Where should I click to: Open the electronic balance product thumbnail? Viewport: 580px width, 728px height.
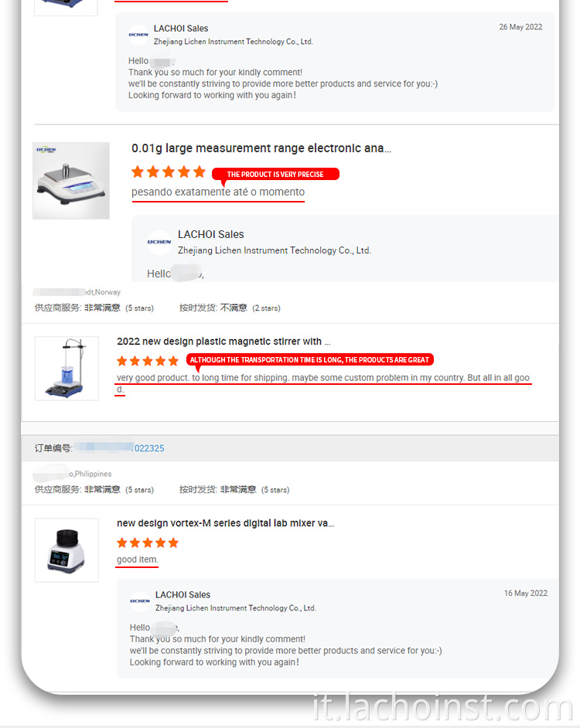[71, 180]
